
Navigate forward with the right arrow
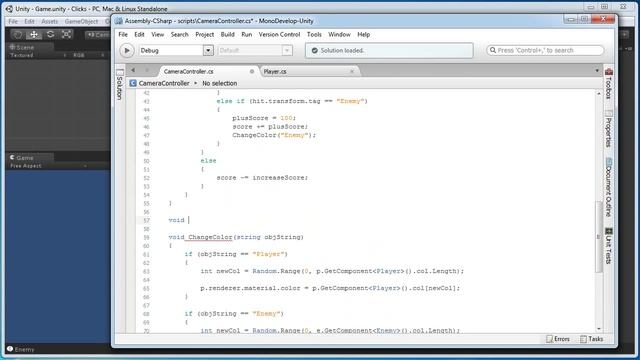147,70
